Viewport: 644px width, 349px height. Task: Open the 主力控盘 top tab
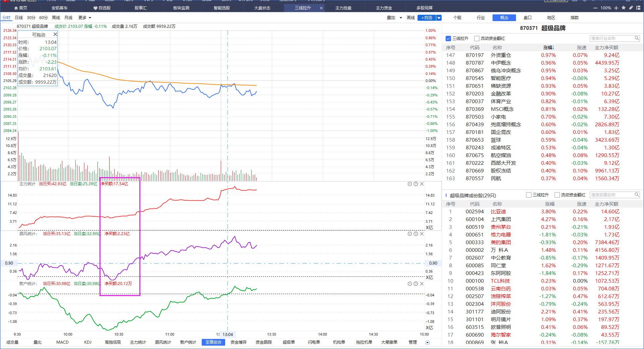[x=343, y=8]
